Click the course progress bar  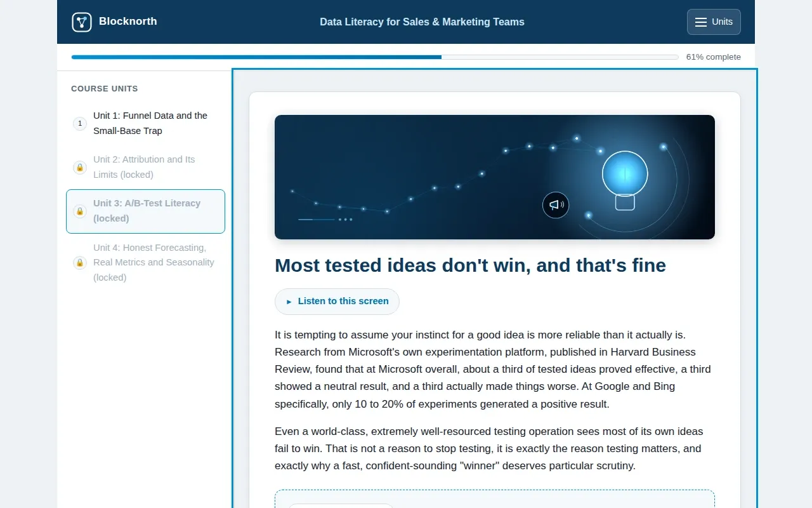point(375,57)
